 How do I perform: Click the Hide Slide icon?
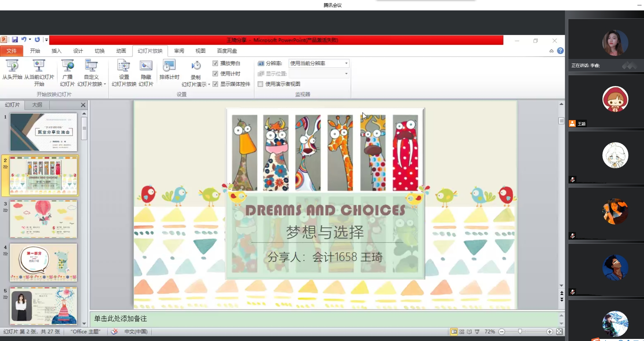coord(146,66)
